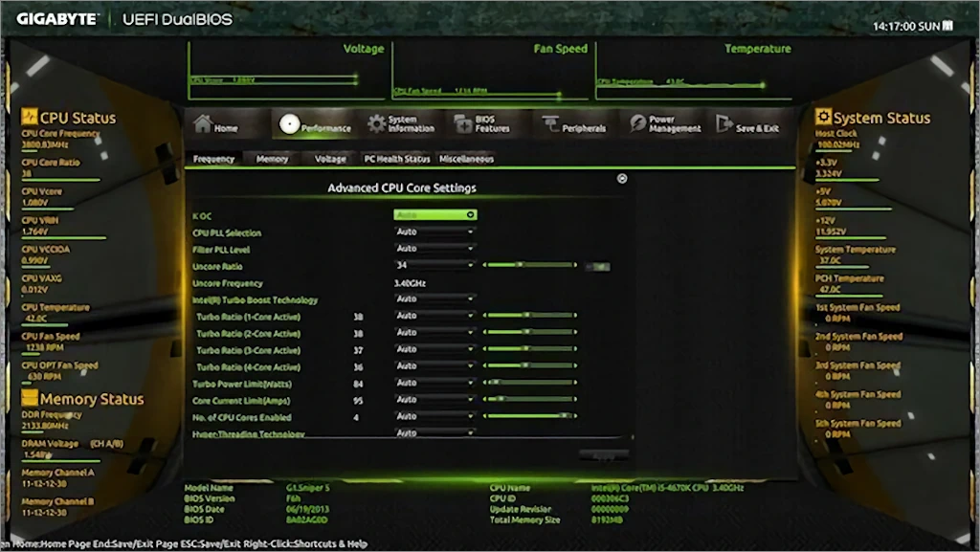Close Advanced CPU Core Settings panel

coord(622,179)
